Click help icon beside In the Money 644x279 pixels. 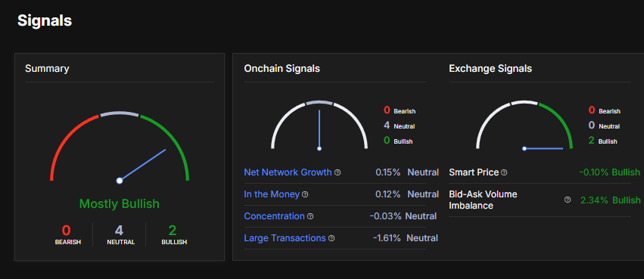click(305, 194)
